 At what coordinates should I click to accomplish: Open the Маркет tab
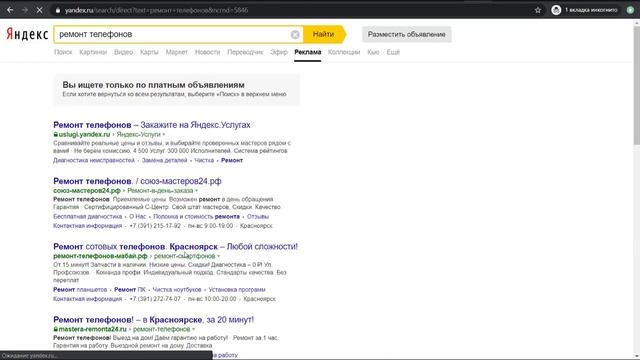click(x=176, y=52)
